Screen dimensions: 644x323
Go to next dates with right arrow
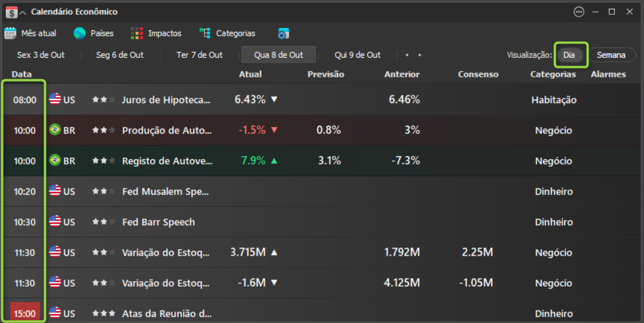pyautogui.click(x=420, y=55)
